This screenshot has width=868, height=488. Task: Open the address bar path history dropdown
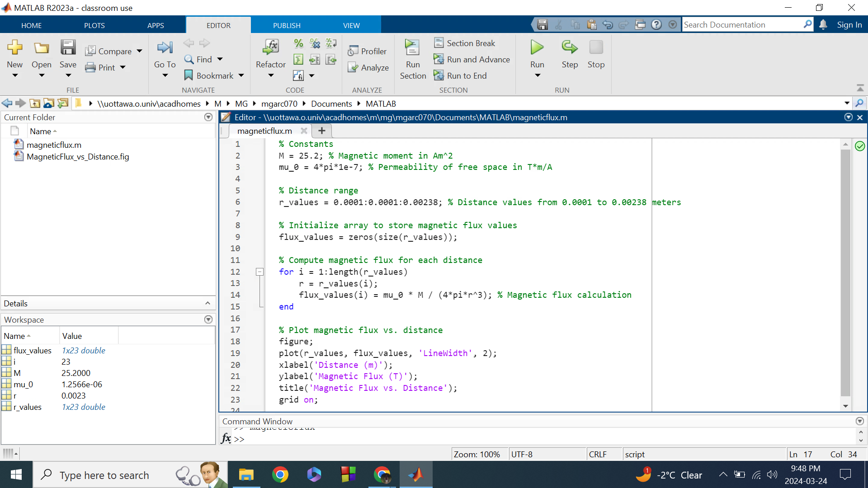(847, 103)
